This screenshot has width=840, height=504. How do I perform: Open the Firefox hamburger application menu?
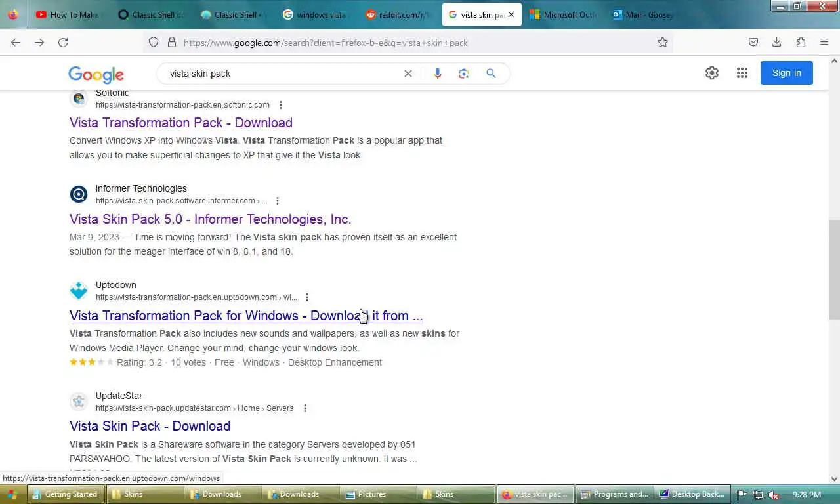(x=824, y=42)
